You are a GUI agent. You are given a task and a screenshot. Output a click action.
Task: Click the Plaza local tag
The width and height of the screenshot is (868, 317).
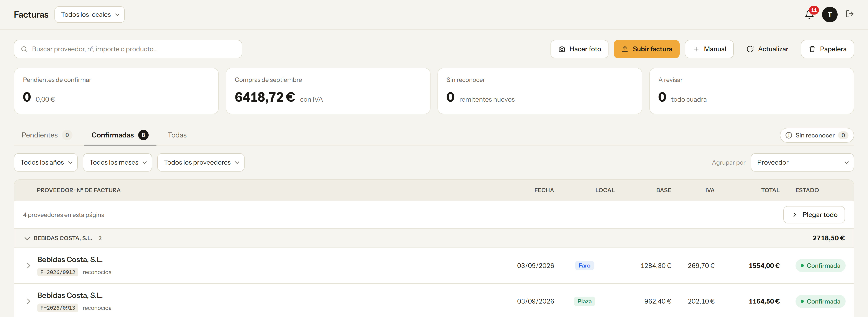(x=584, y=302)
